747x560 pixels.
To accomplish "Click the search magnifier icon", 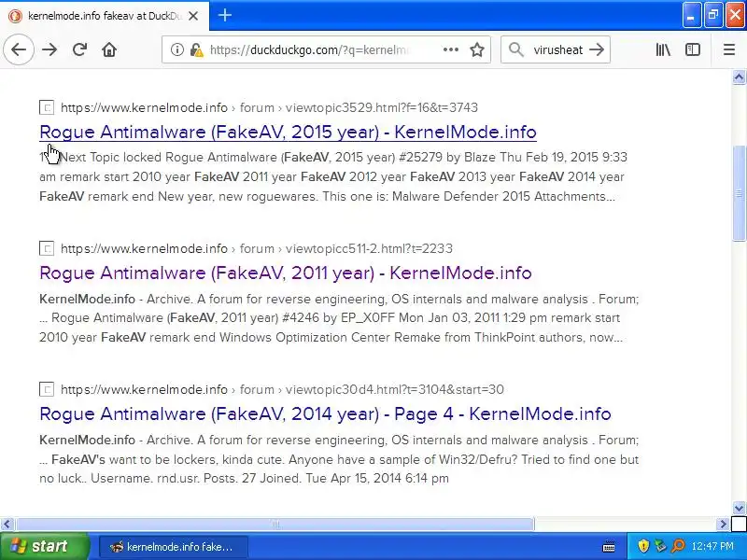I will coord(516,49).
